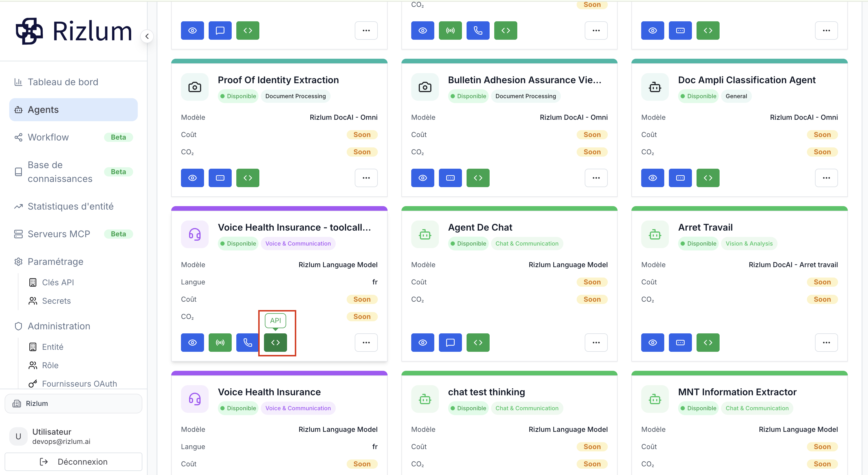Image resolution: width=868 pixels, height=475 pixels.
Task: Open Serveurs MCP
Action: coord(73,234)
